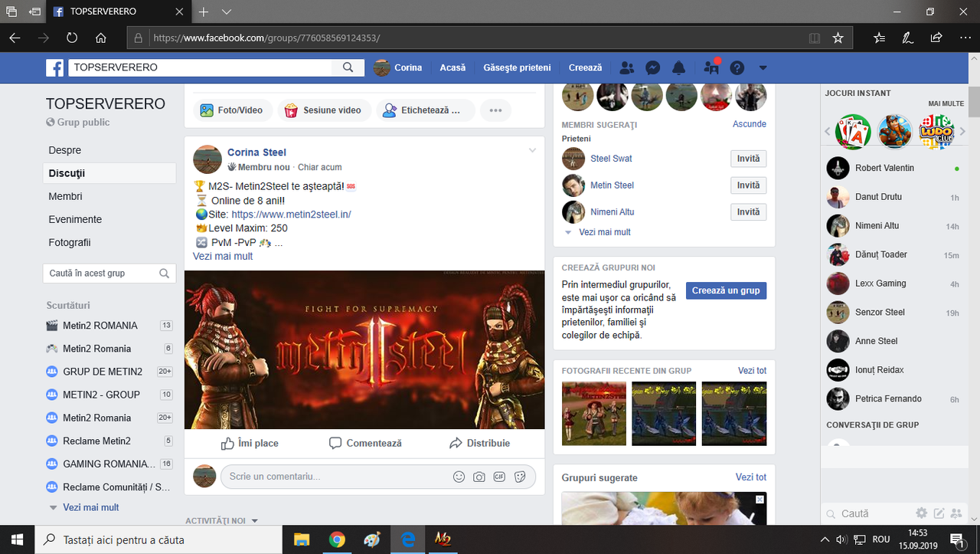
Task: Like the post with Îmi place
Action: (x=250, y=443)
